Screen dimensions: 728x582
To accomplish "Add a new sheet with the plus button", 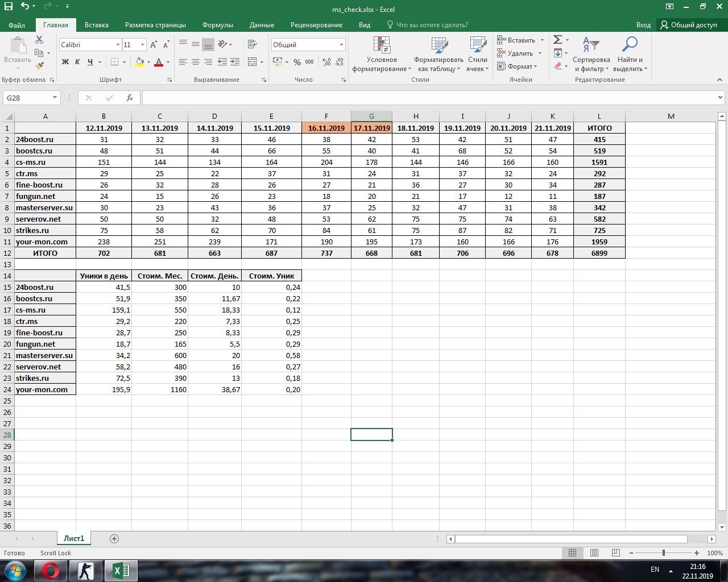I will (114, 539).
